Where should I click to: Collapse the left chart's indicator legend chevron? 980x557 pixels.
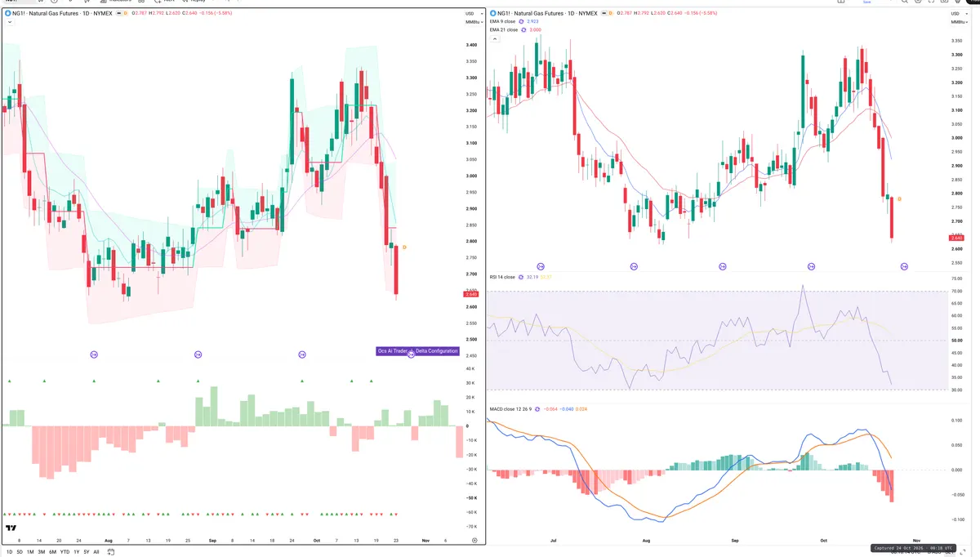pos(8,22)
